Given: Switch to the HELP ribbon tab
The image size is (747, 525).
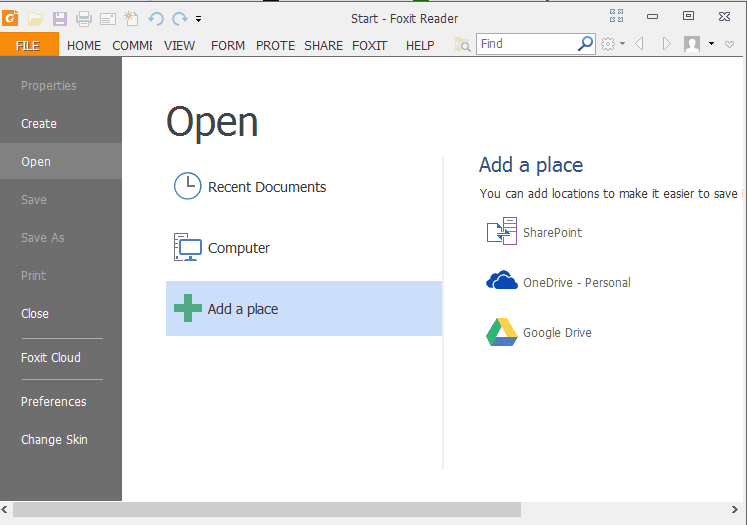Looking at the screenshot, I should [420, 46].
